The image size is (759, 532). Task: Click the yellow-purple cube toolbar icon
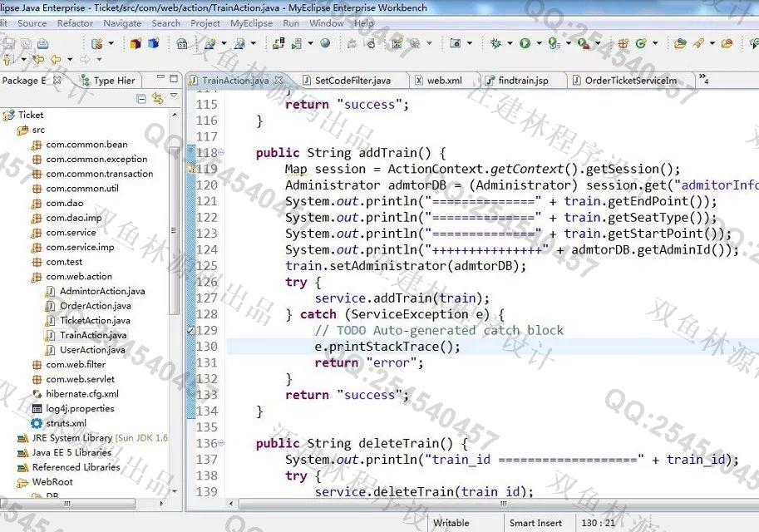point(136,43)
